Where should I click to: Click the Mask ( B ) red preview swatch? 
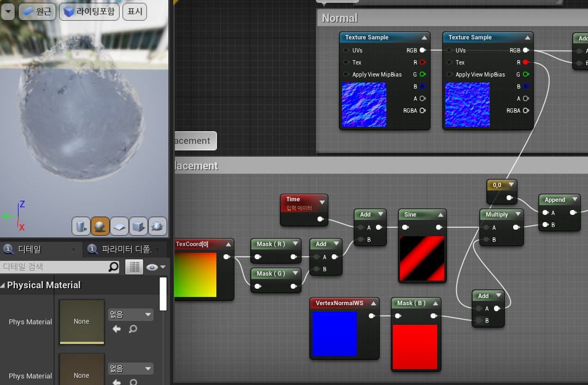415,347
